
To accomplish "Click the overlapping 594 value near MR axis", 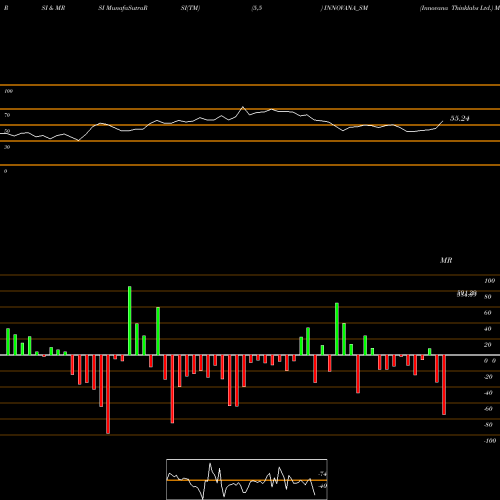I will click(x=467, y=294).
